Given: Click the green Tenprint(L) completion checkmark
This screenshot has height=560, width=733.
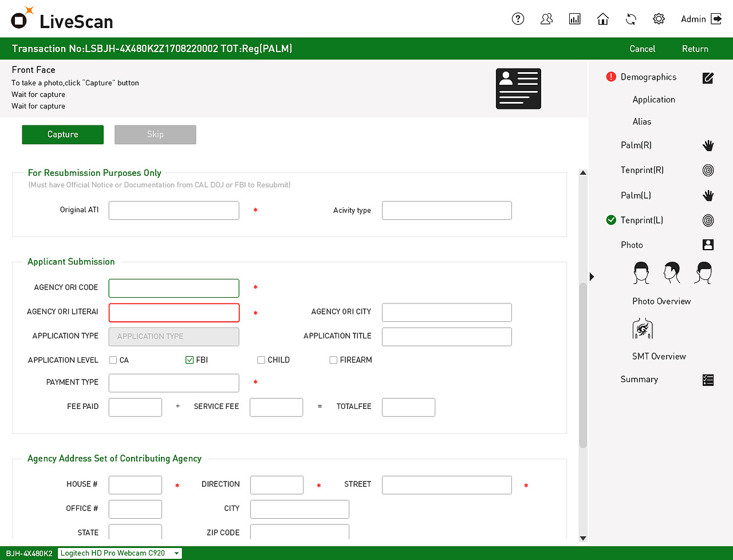Looking at the screenshot, I should coord(610,220).
